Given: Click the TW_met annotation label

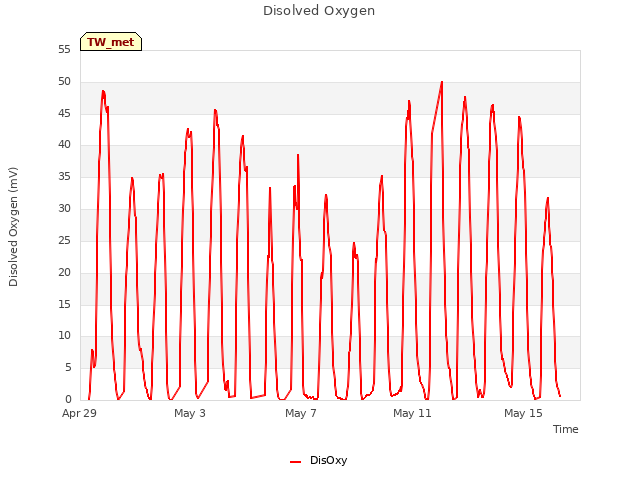Looking at the screenshot, I should point(111,42).
